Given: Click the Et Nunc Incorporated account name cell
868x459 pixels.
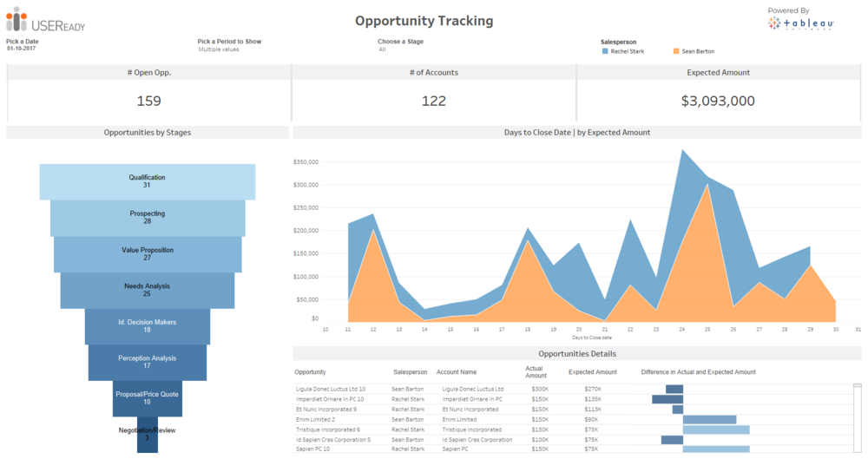Looking at the screenshot, I should pos(470,410).
